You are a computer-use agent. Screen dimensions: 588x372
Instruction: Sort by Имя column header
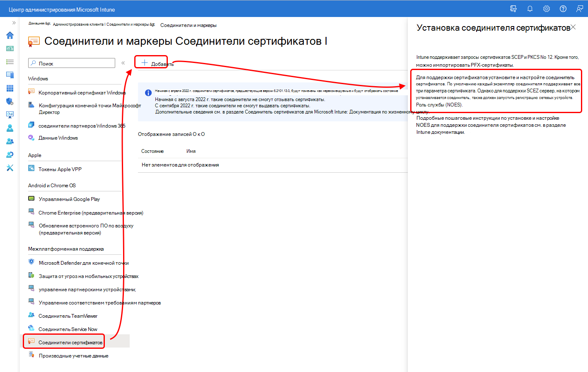coord(191,151)
